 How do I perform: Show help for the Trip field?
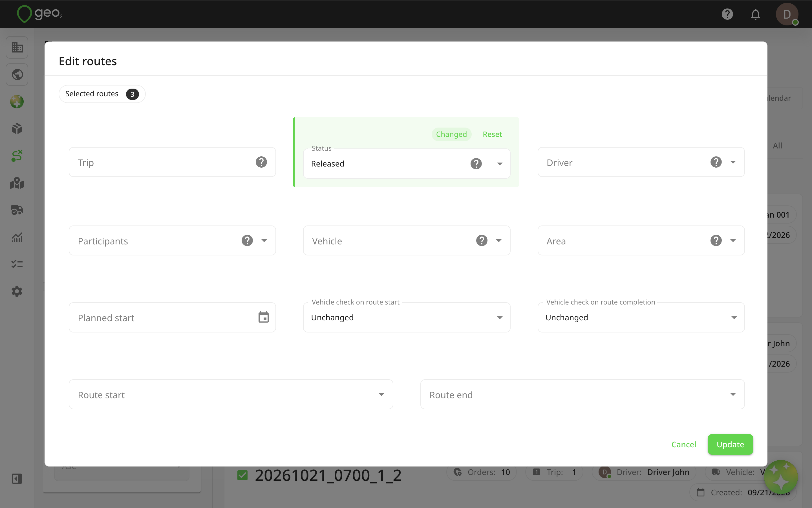point(261,162)
